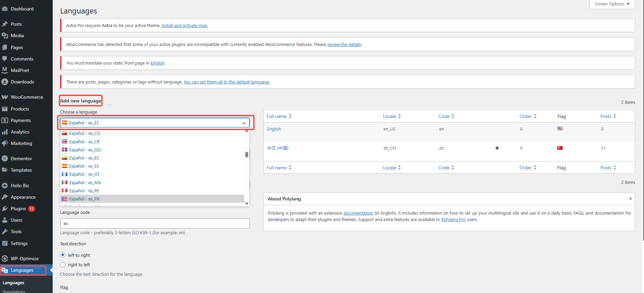The height and width of the screenshot is (293, 644).
Task: Sort by Full name in table header
Action: [279, 116]
